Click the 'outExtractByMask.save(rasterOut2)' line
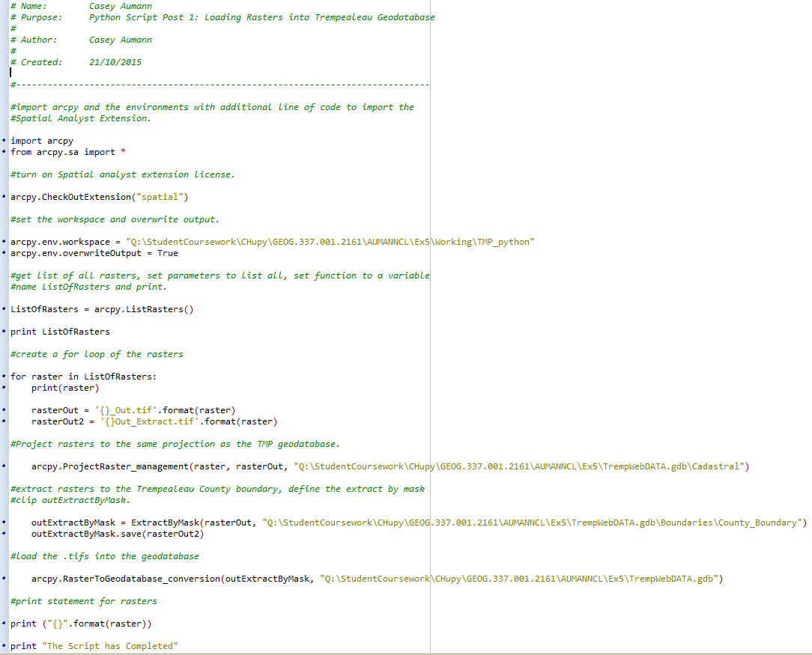812x655 pixels. [x=118, y=534]
